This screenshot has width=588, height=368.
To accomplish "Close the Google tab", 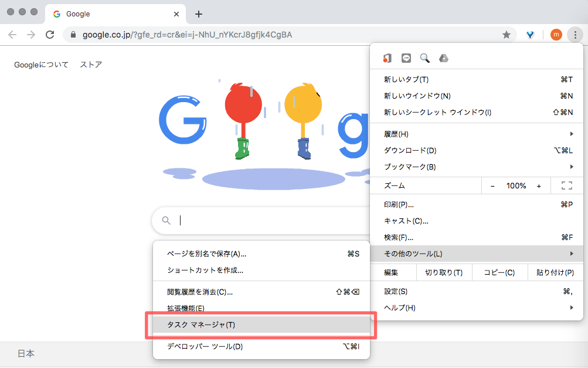I will click(x=176, y=14).
